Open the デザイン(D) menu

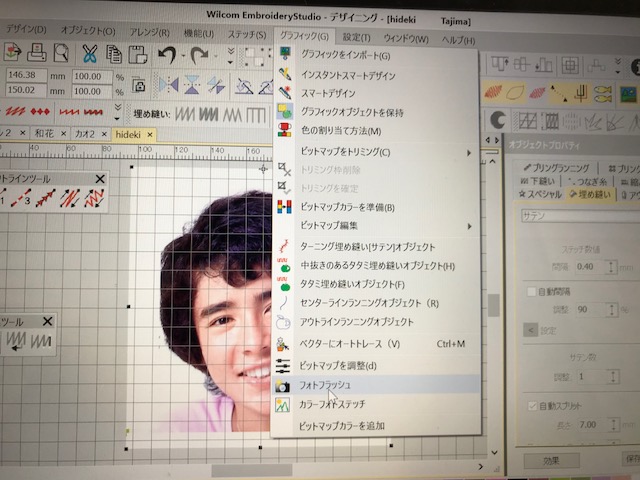(x=27, y=29)
